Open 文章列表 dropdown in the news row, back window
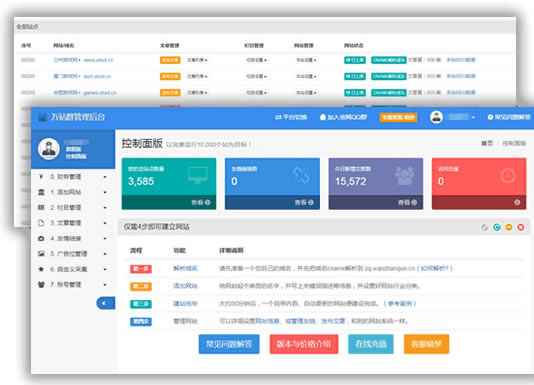 coord(197,60)
